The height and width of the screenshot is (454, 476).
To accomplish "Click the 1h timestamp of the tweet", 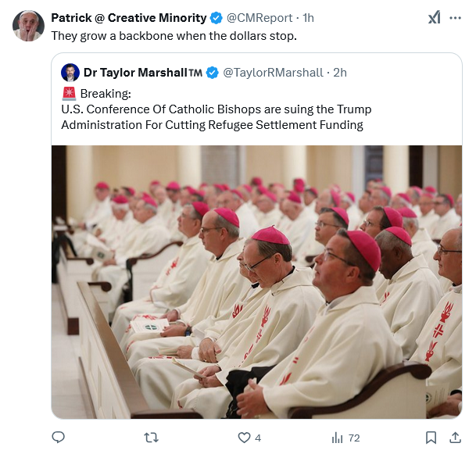I will pos(308,18).
